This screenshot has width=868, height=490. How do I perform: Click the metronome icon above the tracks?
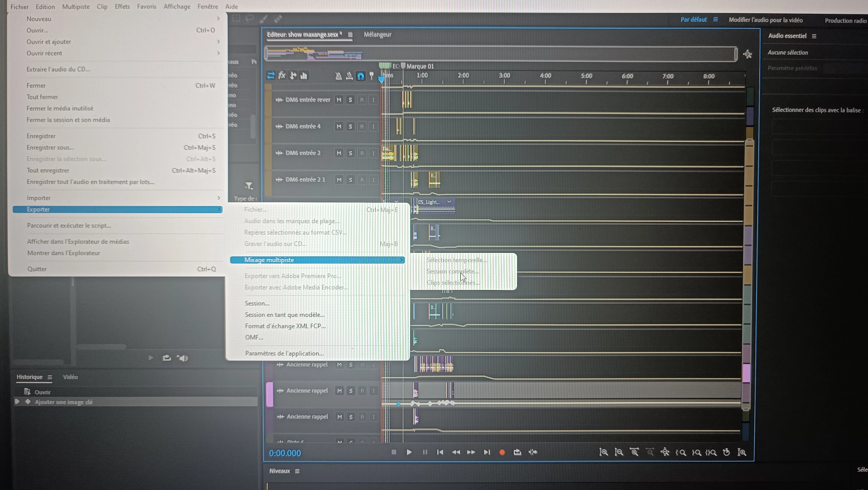click(338, 76)
